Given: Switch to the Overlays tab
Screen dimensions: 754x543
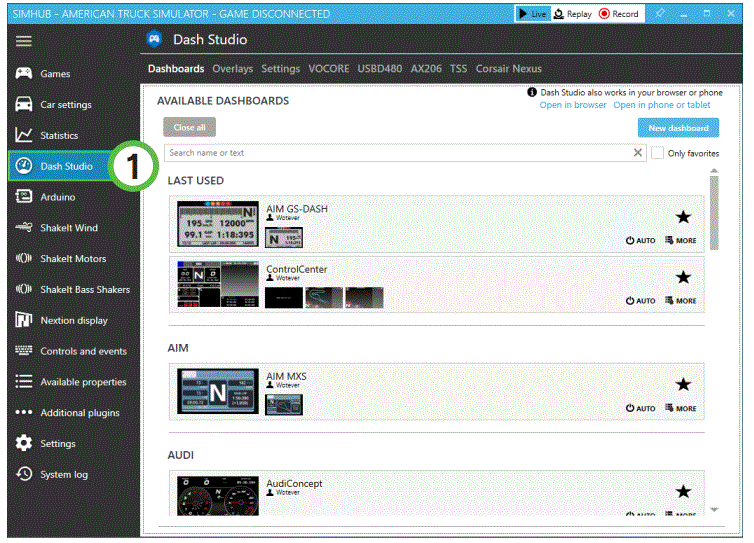Looking at the screenshot, I should [x=233, y=69].
